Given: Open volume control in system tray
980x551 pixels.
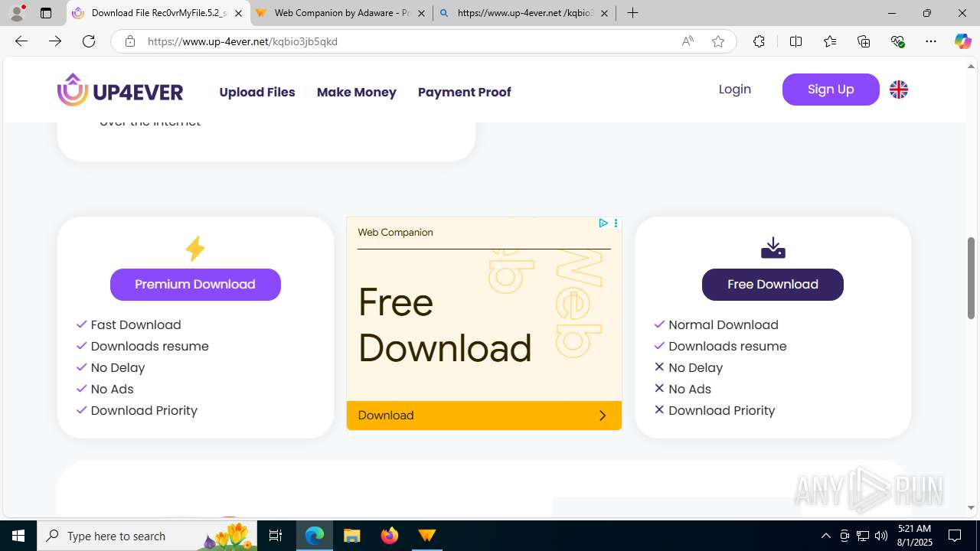Looking at the screenshot, I should (881, 536).
